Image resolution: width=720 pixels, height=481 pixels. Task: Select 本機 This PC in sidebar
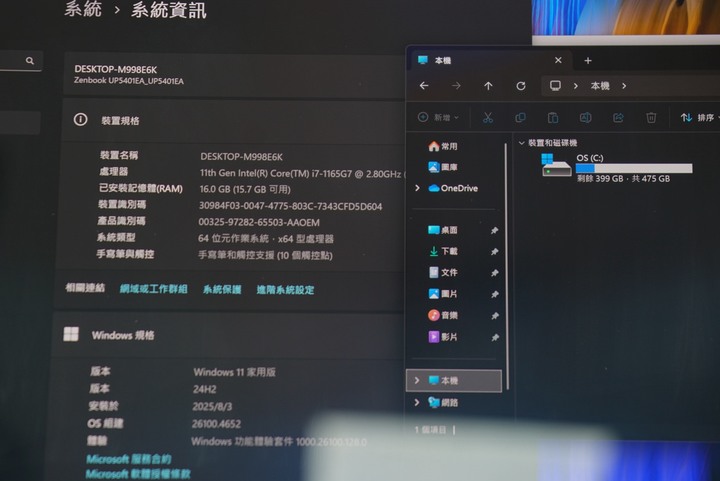click(454, 380)
